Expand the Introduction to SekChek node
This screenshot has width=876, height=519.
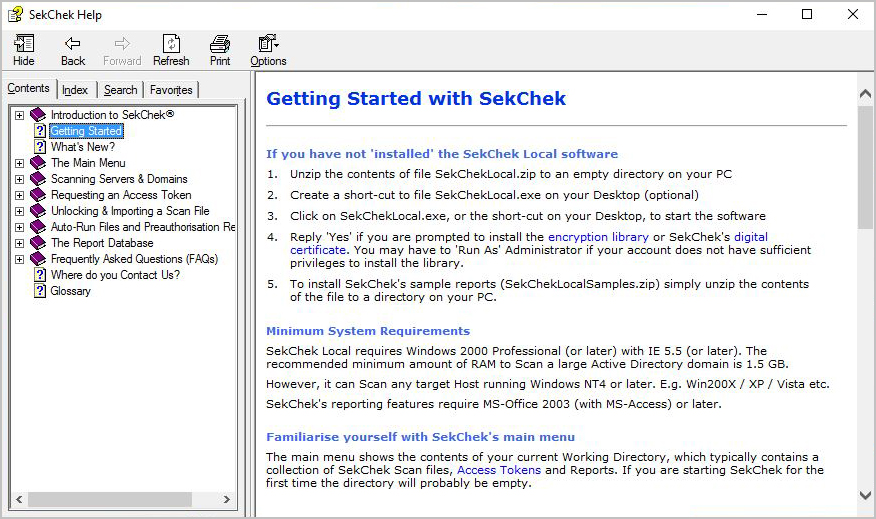tap(20, 115)
